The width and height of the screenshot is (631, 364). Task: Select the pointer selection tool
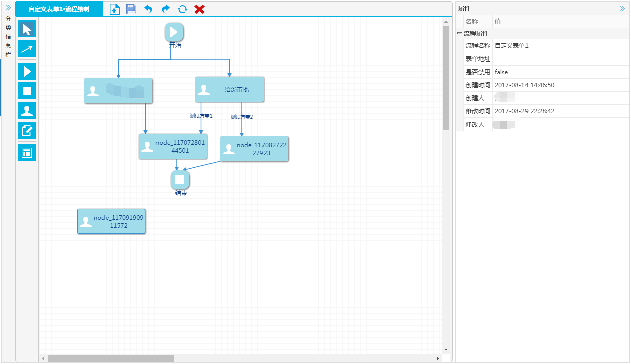pos(27,29)
